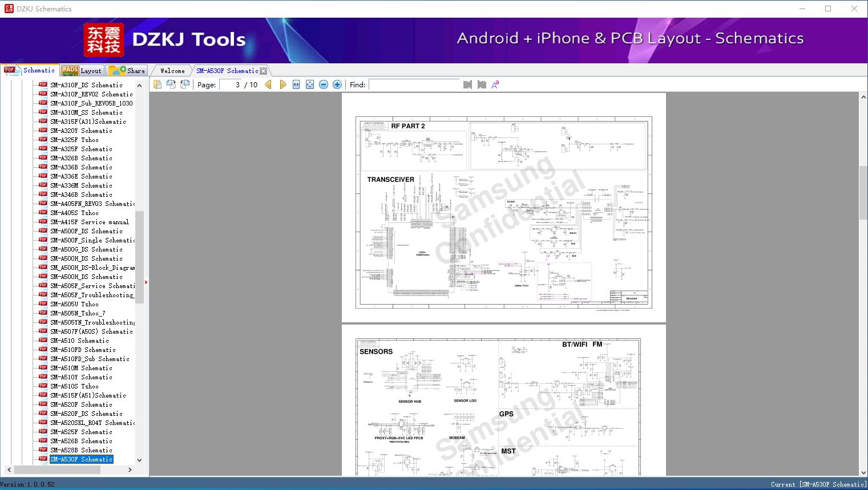Image resolution: width=868 pixels, height=490 pixels.
Task: Open the Share tab
Action: pyautogui.click(x=128, y=71)
